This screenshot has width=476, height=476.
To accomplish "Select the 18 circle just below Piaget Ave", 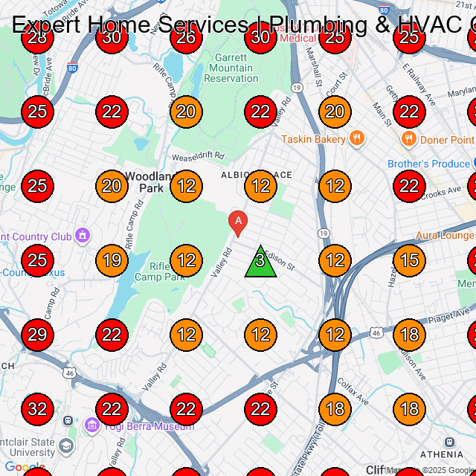I will pyautogui.click(x=409, y=335).
